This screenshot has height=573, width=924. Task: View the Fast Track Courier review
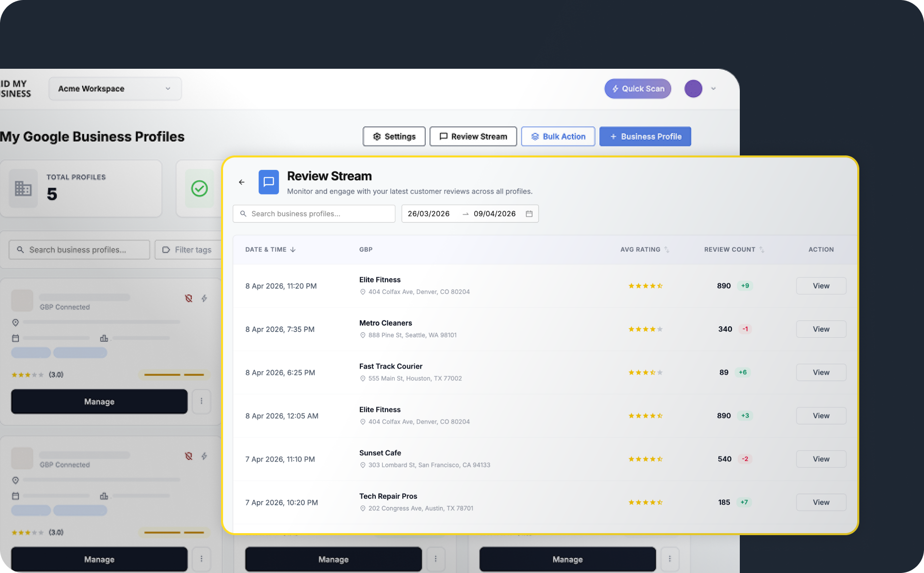(x=821, y=373)
